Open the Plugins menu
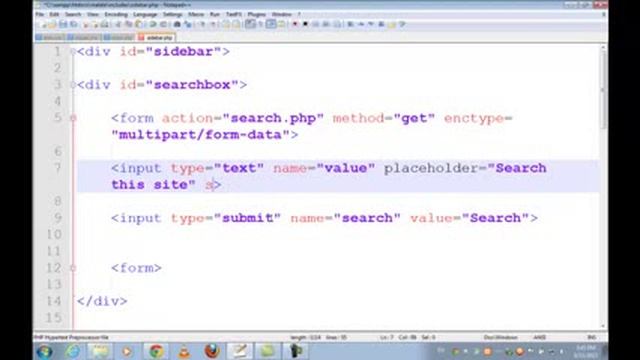The width and height of the screenshot is (640, 360). (257, 14)
